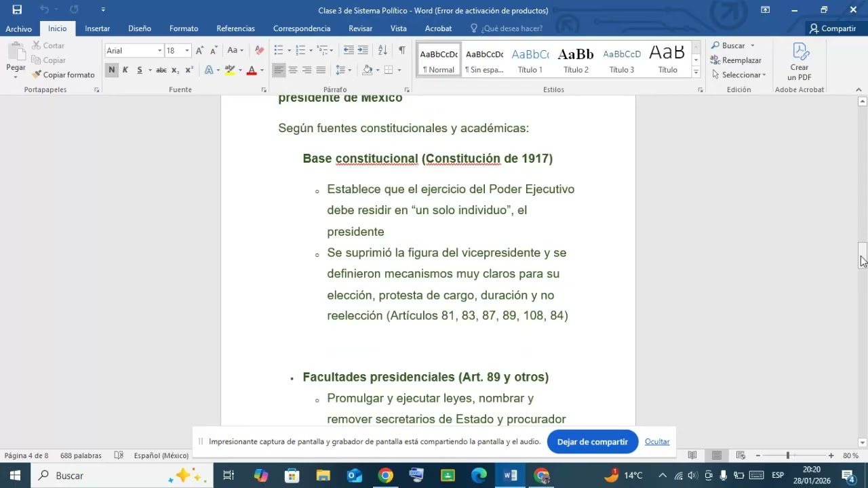Apply the Título 1 style

coord(530,60)
